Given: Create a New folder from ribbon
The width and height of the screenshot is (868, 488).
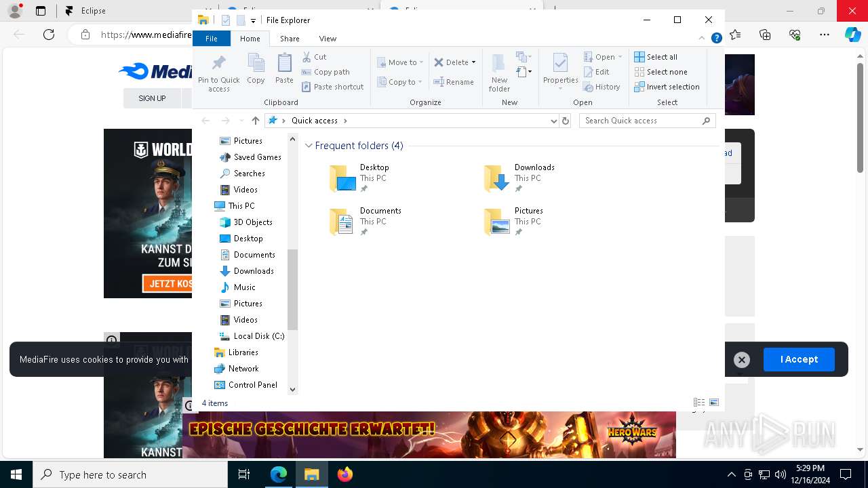Looking at the screenshot, I should 499,73.
